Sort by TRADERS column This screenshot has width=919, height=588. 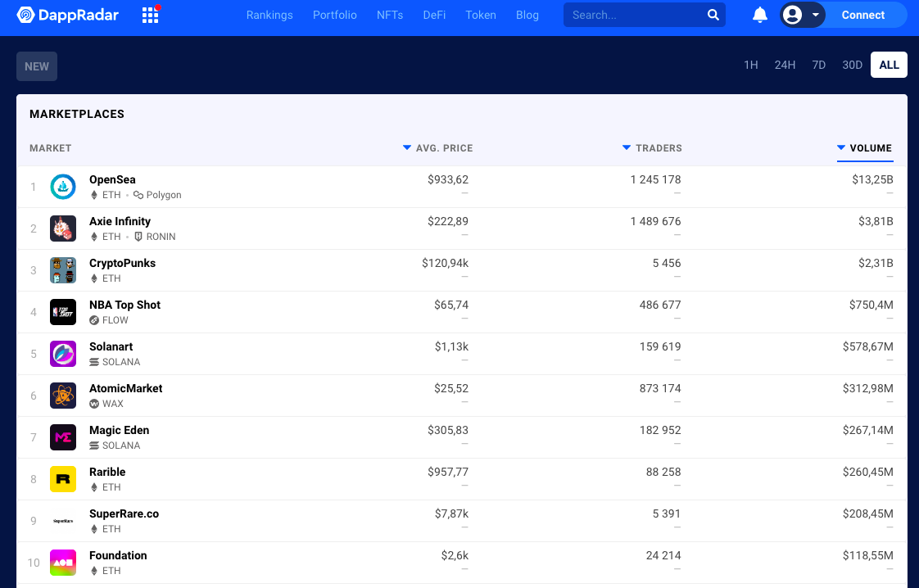click(658, 148)
